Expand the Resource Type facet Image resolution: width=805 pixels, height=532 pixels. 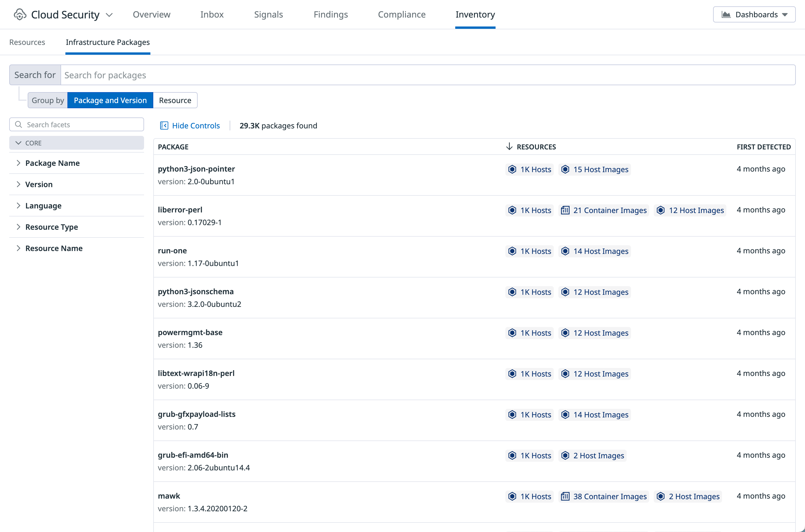(x=51, y=227)
